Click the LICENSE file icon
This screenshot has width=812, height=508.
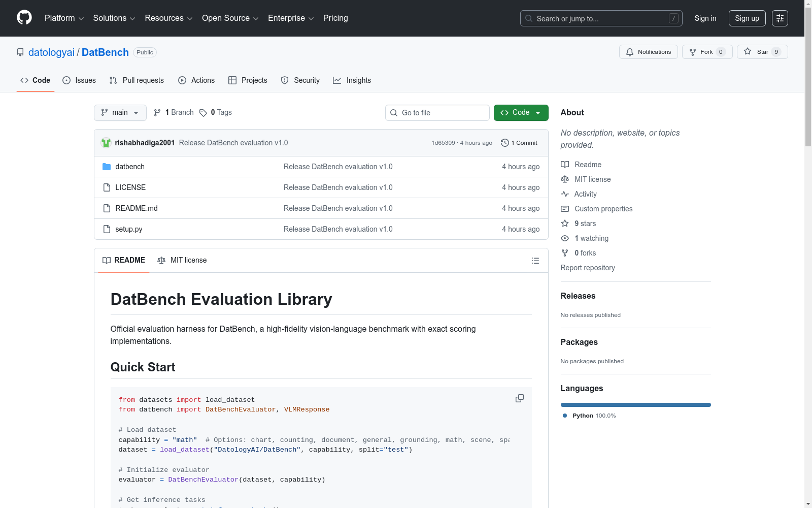pyautogui.click(x=107, y=187)
